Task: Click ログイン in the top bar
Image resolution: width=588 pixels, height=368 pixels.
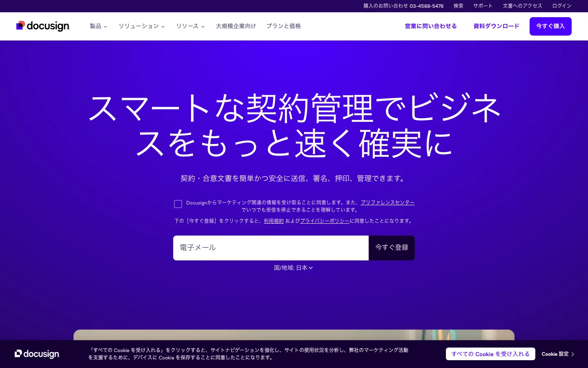Action: click(x=562, y=6)
